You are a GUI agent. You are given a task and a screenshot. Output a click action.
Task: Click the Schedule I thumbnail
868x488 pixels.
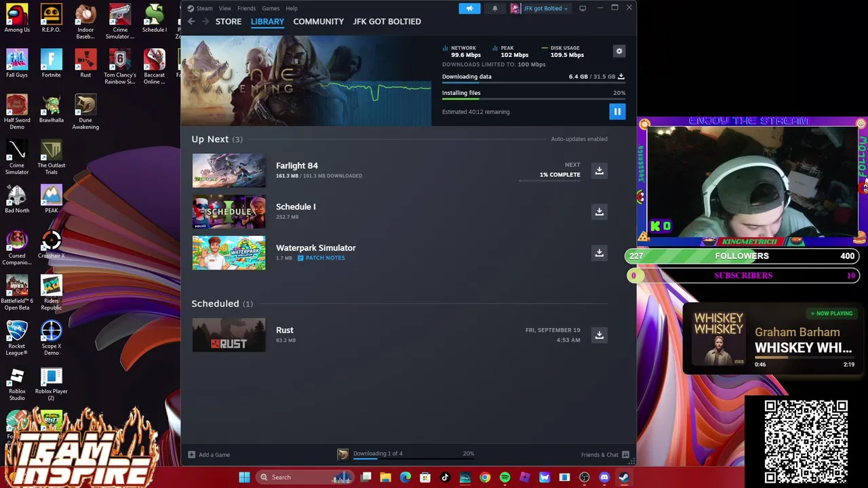point(229,211)
